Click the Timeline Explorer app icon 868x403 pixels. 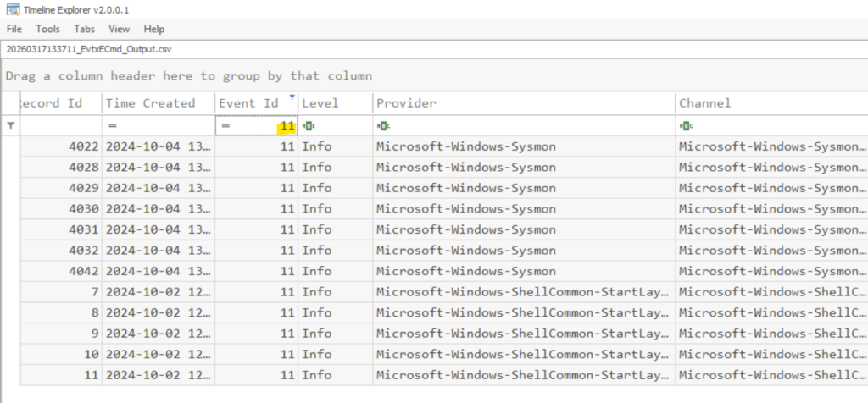(x=11, y=10)
